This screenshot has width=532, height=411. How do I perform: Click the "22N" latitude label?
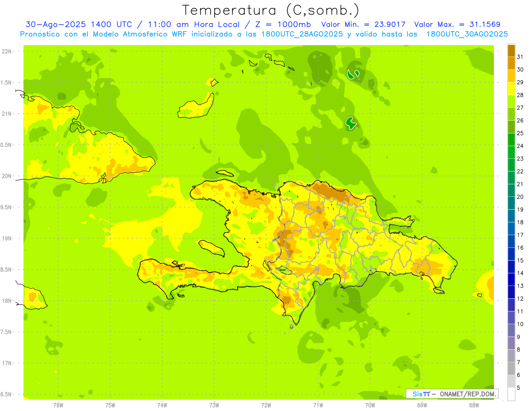(7, 51)
